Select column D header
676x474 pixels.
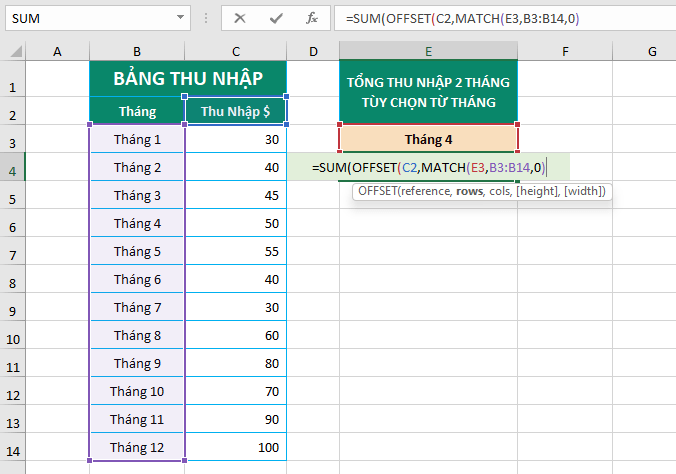coord(313,51)
